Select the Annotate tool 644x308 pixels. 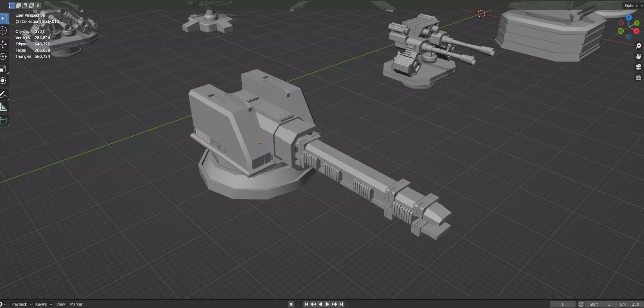3,94
